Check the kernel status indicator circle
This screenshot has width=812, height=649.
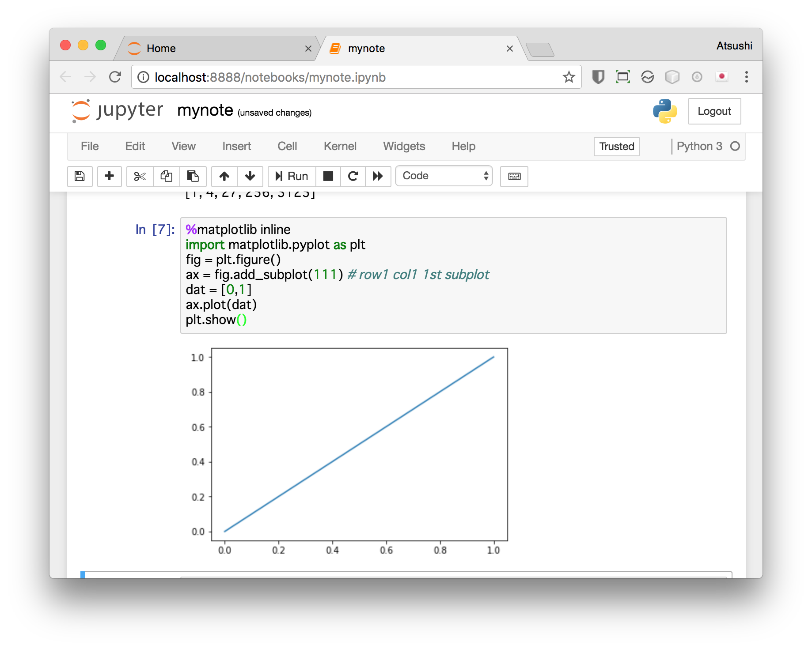click(x=735, y=146)
